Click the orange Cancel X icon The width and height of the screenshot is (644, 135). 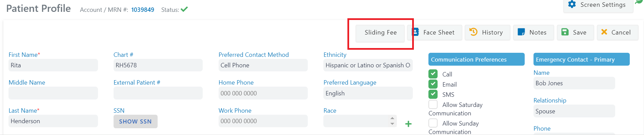click(x=604, y=32)
